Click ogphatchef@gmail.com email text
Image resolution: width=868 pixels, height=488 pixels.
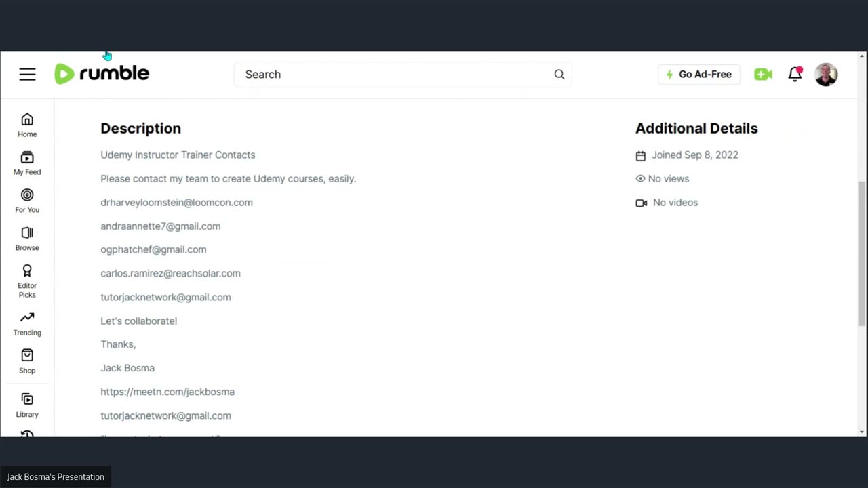click(x=153, y=249)
